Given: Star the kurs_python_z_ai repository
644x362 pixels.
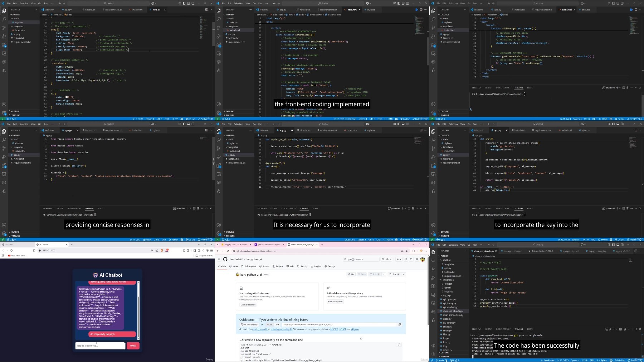Looking at the screenshot, I should (x=394, y=274).
